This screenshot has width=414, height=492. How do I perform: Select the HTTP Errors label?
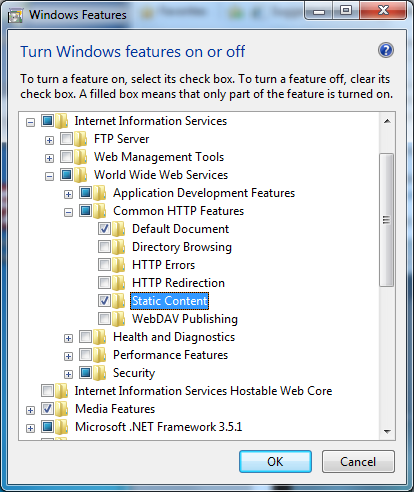click(x=163, y=265)
